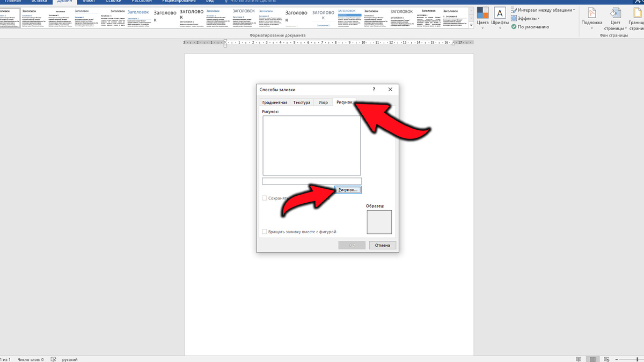Switch to Print Layout view icon
The height and width of the screenshot is (362, 644).
tap(593, 359)
